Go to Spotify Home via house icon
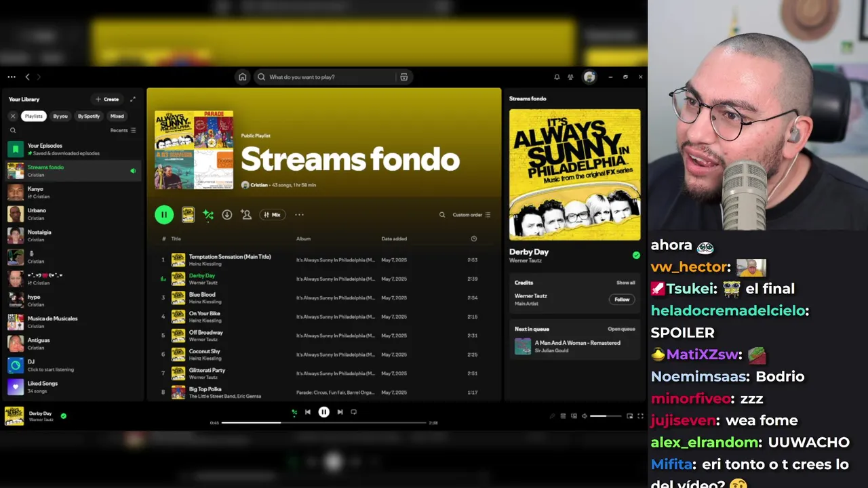Viewport: 868px width, 488px height. 242,77
